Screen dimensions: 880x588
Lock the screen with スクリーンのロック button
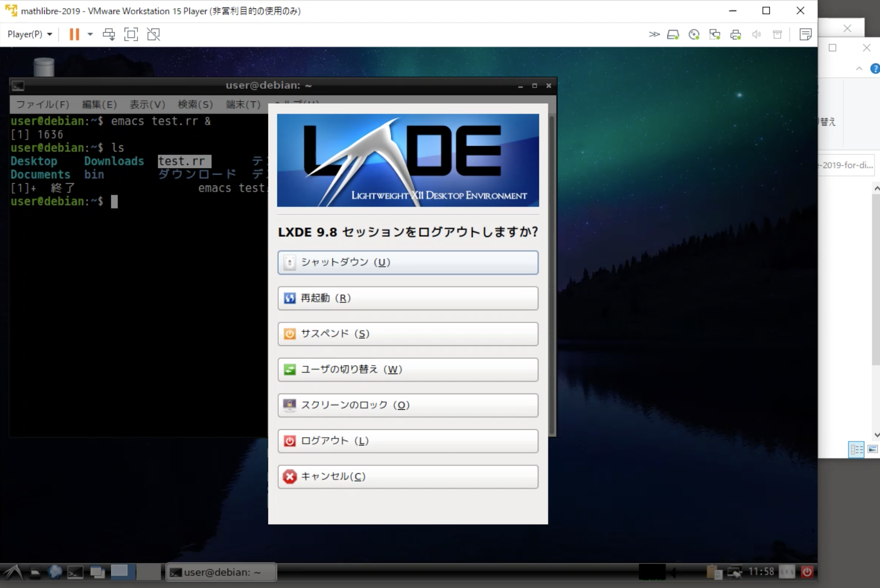pos(408,405)
